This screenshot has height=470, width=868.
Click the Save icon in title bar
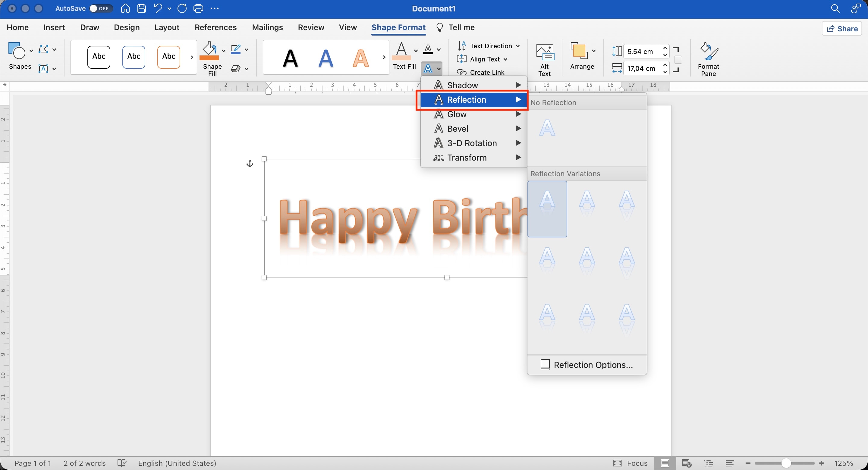(x=142, y=8)
